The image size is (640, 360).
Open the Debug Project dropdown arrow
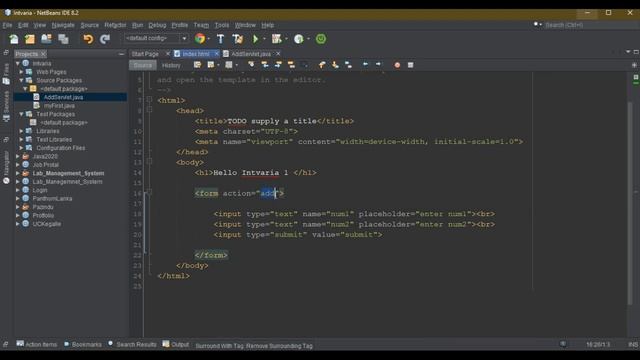click(x=286, y=39)
